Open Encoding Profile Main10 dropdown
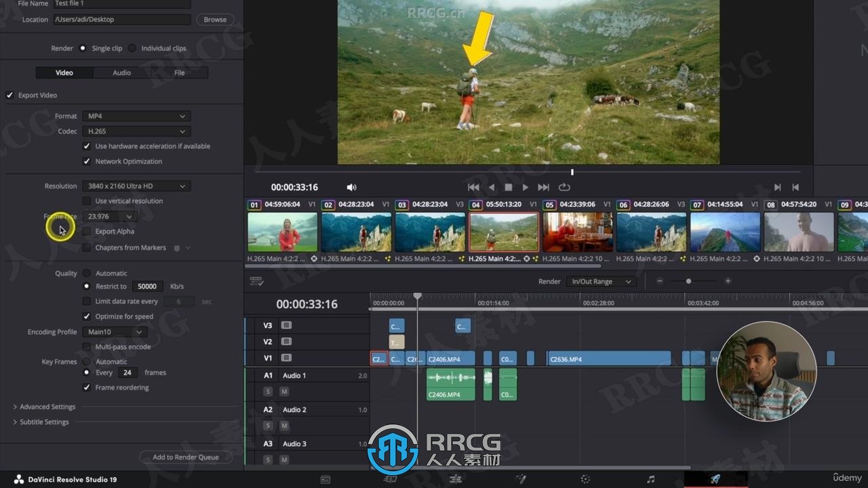The height and width of the screenshot is (488, 868). click(x=115, y=332)
